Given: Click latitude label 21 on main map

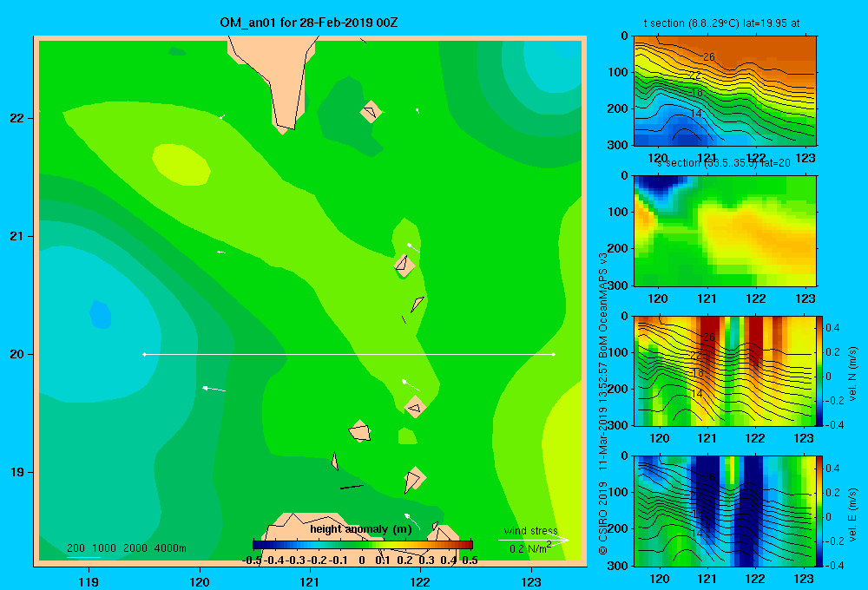Looking at the screenshot, I should [x=17, y=236].
